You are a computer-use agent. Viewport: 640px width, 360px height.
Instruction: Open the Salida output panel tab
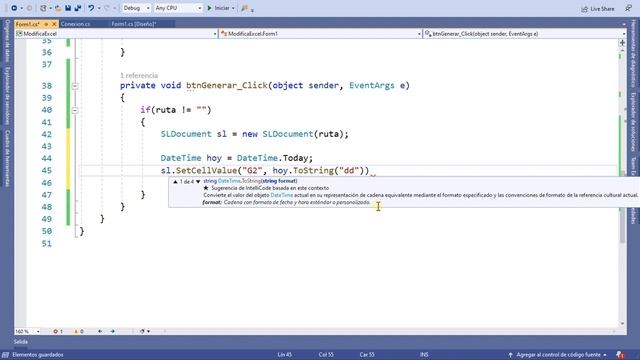click(21, 342)
